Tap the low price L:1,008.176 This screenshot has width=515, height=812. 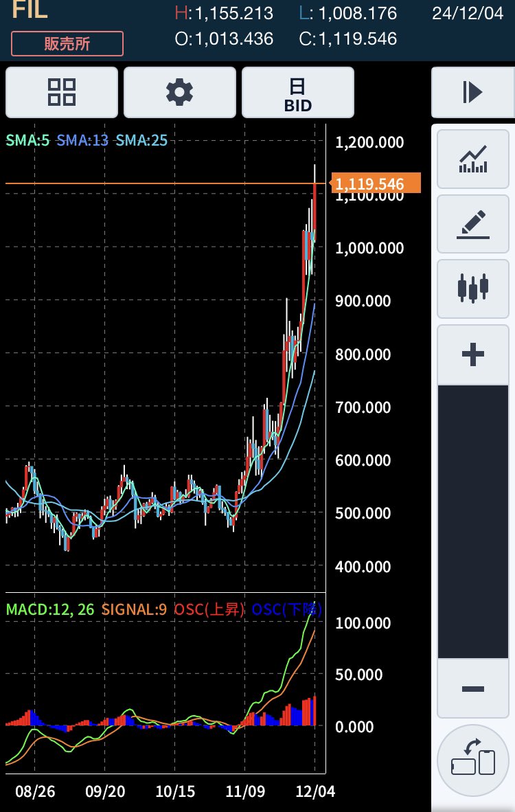pyautogui.click(x=348, y=13)
